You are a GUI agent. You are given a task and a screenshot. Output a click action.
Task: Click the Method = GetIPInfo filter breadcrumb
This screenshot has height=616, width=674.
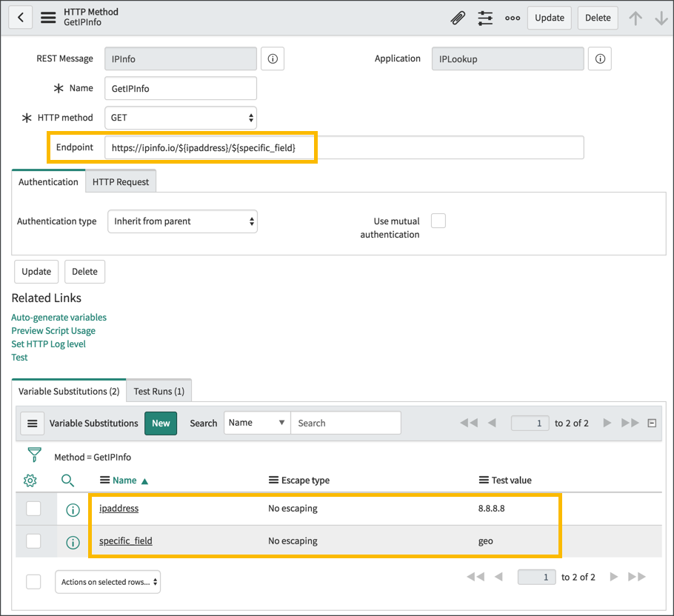coord(93,458)
